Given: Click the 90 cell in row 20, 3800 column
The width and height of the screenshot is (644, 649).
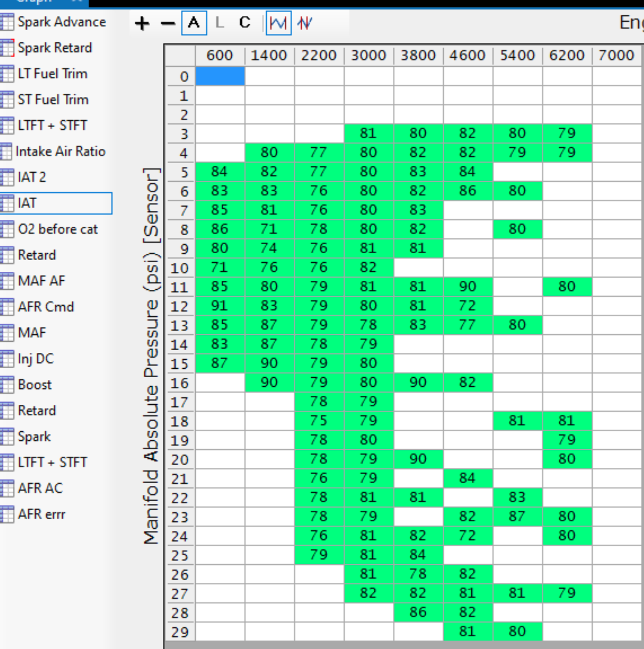Looking at the screenshot, I should [x=419, y=459].
